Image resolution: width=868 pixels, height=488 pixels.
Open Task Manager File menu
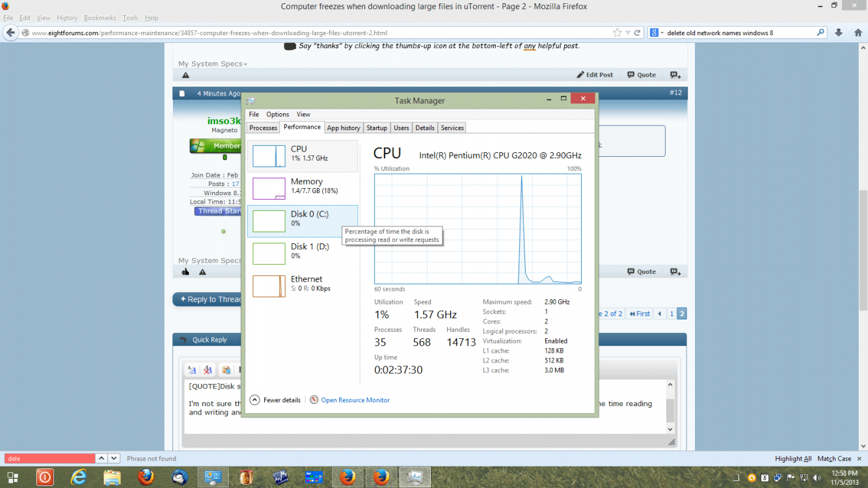tap(254, 115)
